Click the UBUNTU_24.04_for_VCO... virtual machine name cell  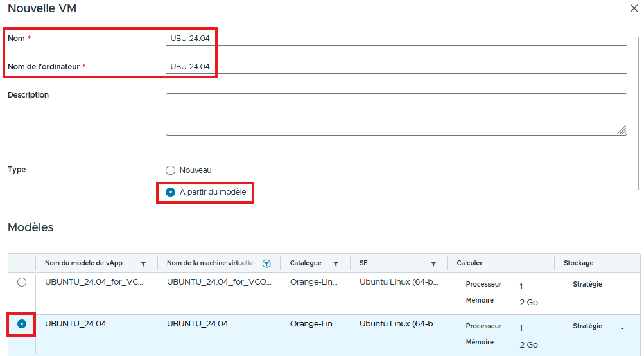[x=218, y=282]
